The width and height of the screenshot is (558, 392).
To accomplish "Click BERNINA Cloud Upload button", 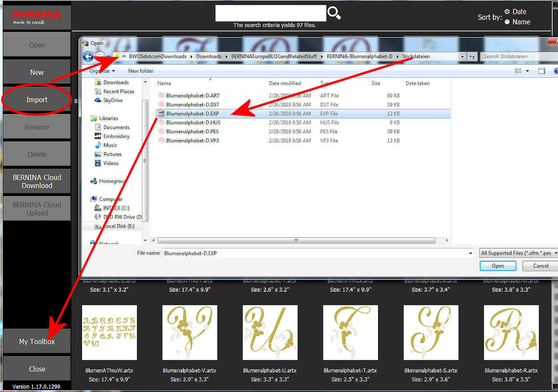I will click(37, 208).
